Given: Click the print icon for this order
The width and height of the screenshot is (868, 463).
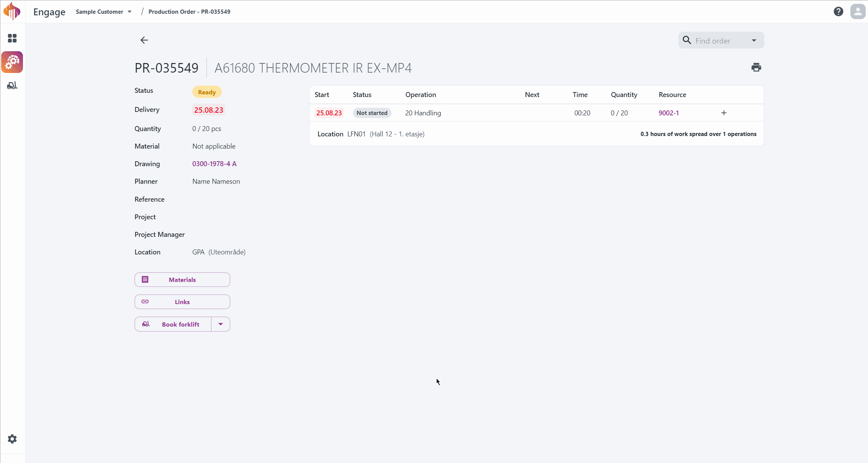Looking at the screenshot, I should coord(756,67).
